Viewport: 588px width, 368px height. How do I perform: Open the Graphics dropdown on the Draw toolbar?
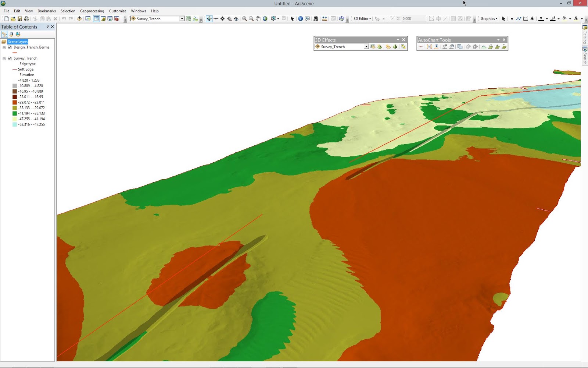click(x=489, y=19)
